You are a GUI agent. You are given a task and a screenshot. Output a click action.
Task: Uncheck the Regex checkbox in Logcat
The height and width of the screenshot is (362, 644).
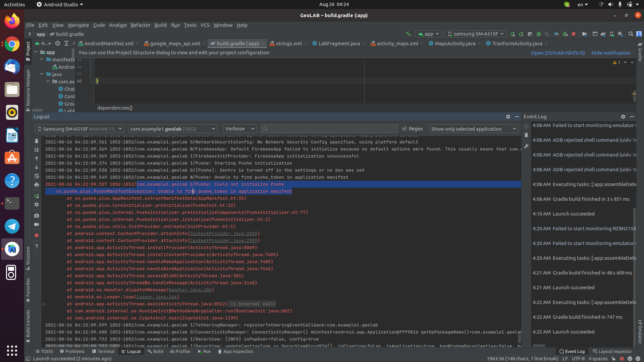[x=405, y=129]
